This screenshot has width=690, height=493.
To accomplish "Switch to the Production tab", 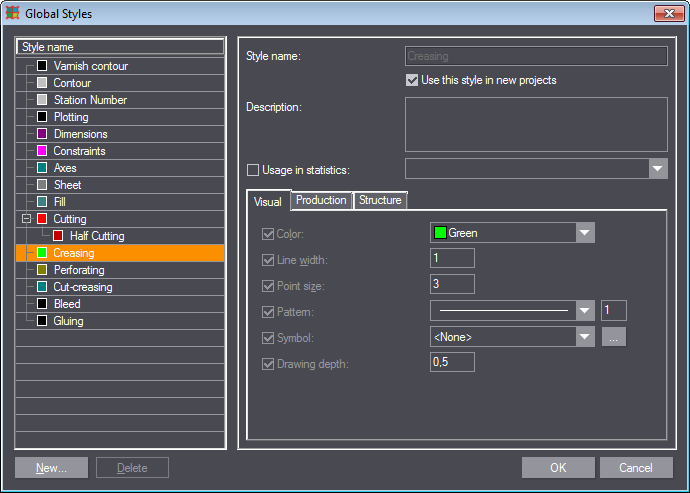I will [321, 200].
